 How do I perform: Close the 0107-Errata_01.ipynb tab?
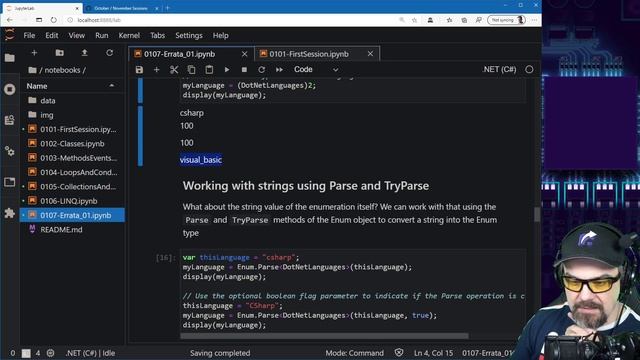[244, 54]
